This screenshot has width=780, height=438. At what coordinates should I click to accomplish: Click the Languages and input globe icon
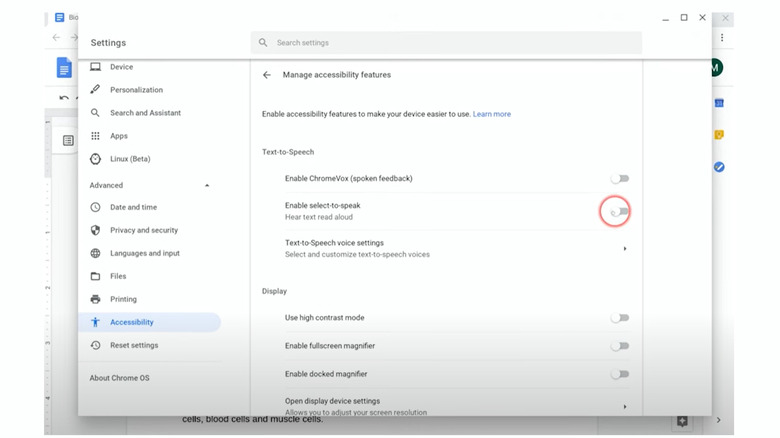[x=95, y=253]
